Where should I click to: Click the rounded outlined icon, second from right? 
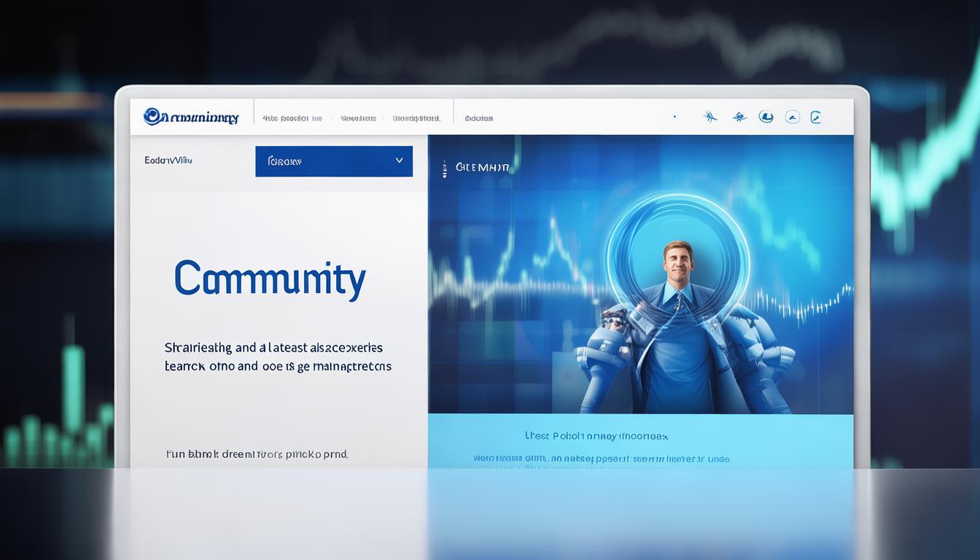(792, 117)
